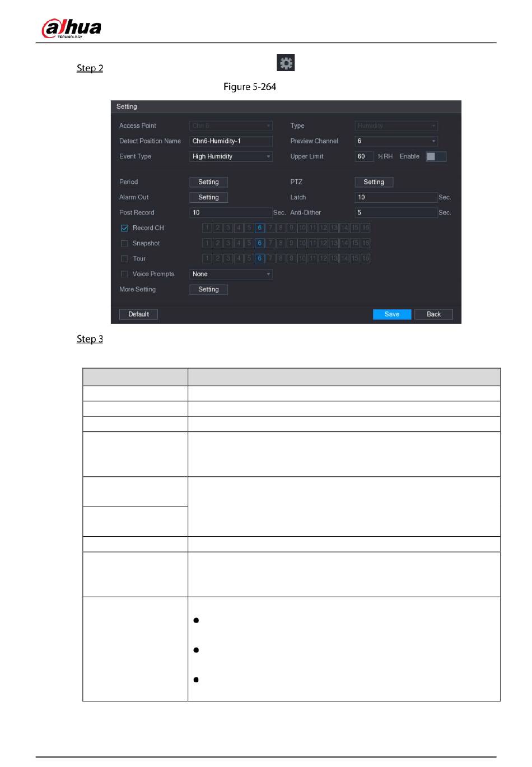Click the Back button
The width and height of the screenshot is (532, 767).
[433, 314]
